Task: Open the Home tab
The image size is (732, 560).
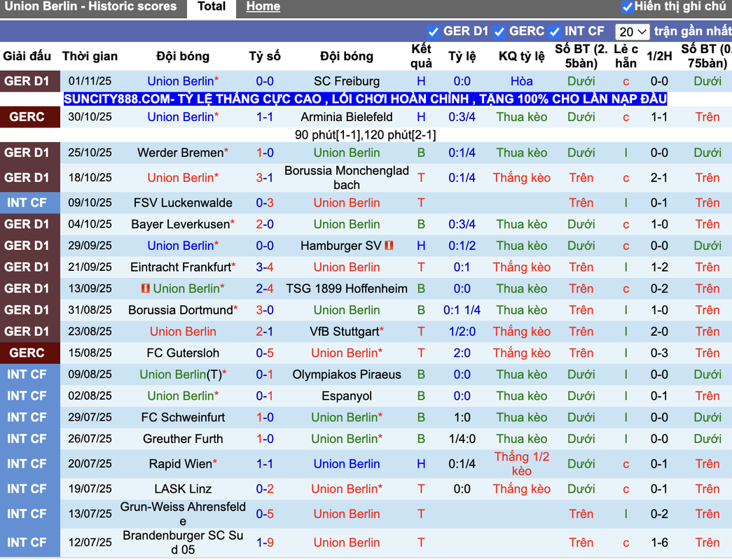Action: [263, 6]
